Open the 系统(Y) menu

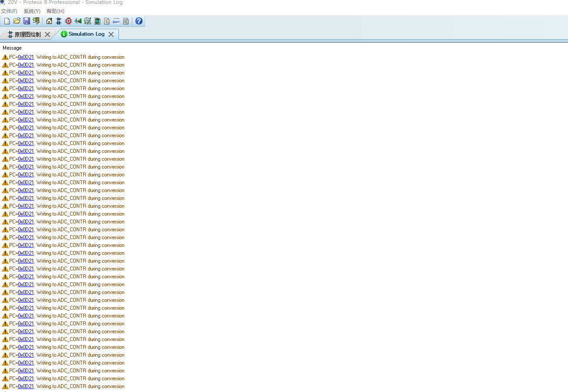[32, 11]
